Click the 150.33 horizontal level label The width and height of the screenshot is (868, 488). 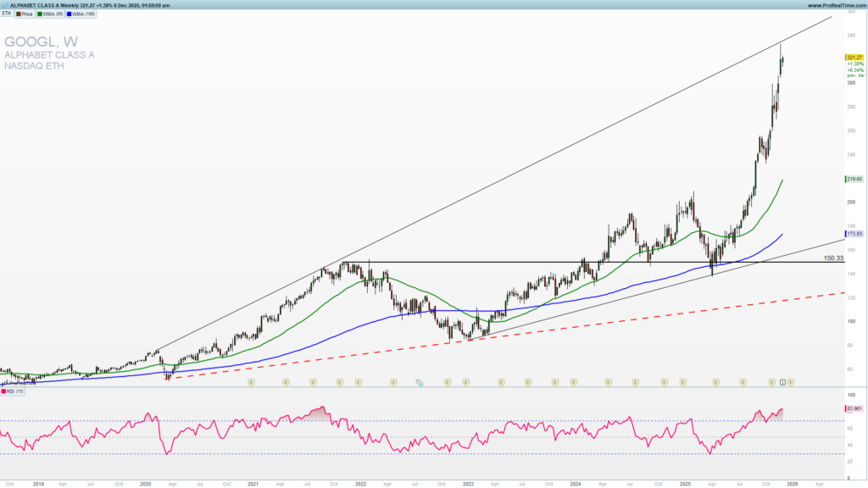[834, 258]
